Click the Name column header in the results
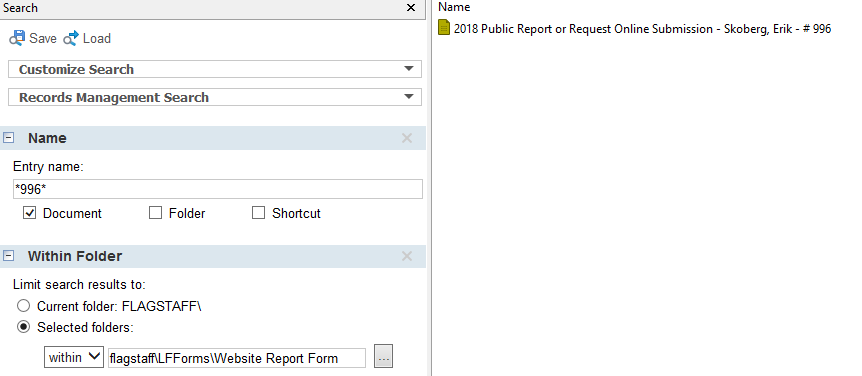This screenshot has width=862, height=376. coord(454,7)
